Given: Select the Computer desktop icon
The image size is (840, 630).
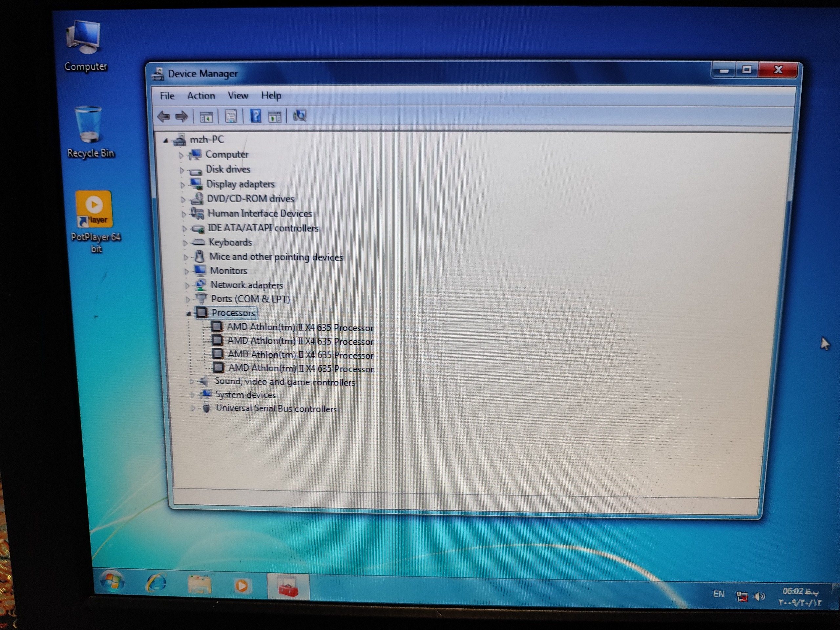Looking at the screenshot, I should (85, 46).
